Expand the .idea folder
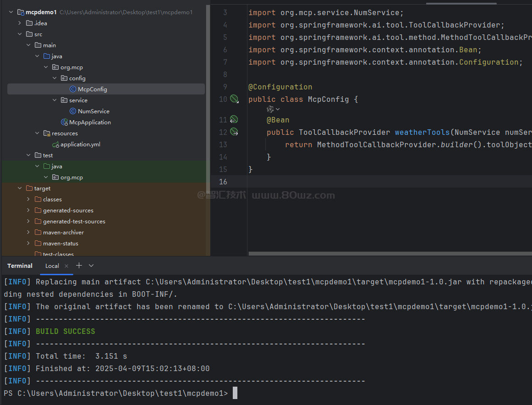 [x=20, y=23]
